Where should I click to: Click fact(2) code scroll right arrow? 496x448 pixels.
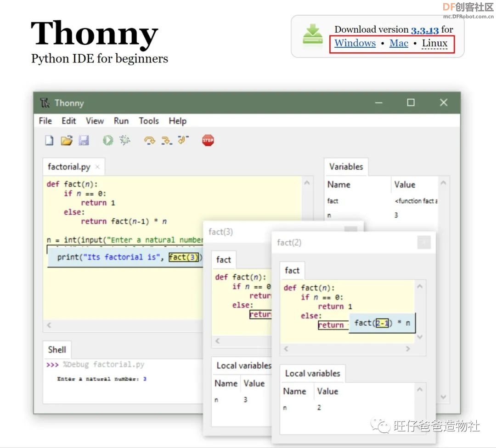(x=408, y=349)
